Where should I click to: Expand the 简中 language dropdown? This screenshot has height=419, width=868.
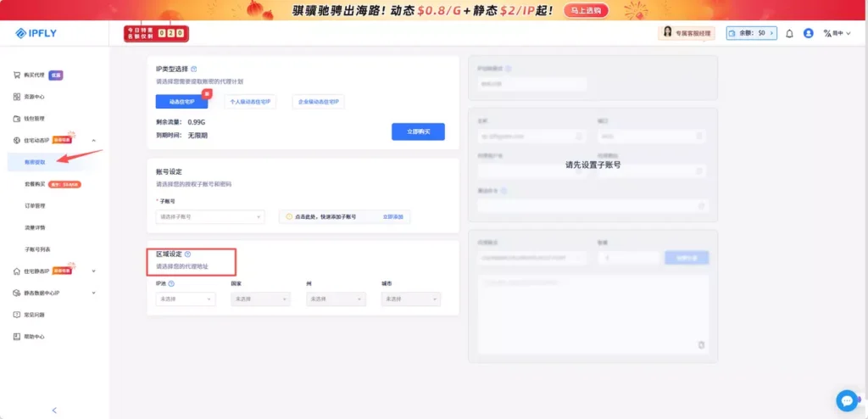click(837, 33)
